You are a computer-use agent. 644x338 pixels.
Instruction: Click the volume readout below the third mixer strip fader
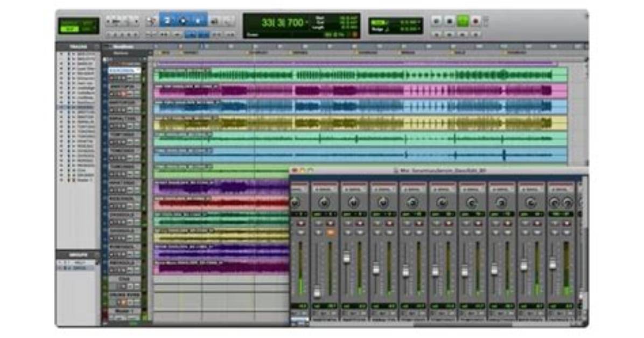click(x=354, y=306)
